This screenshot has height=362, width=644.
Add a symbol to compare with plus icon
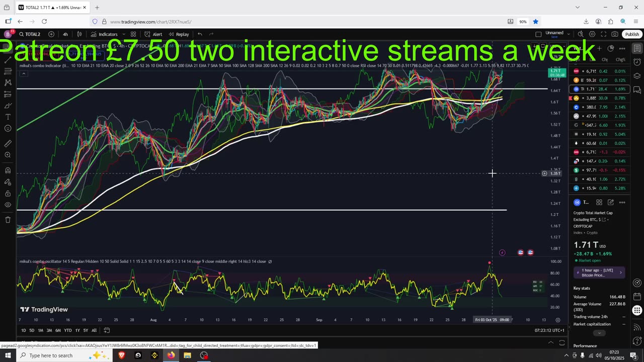(51, 34)
